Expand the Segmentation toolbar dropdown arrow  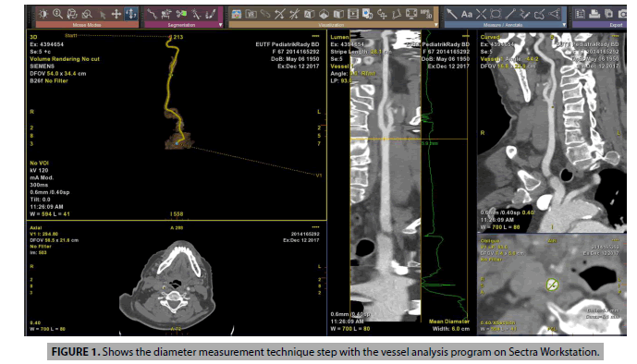(221, 25)
